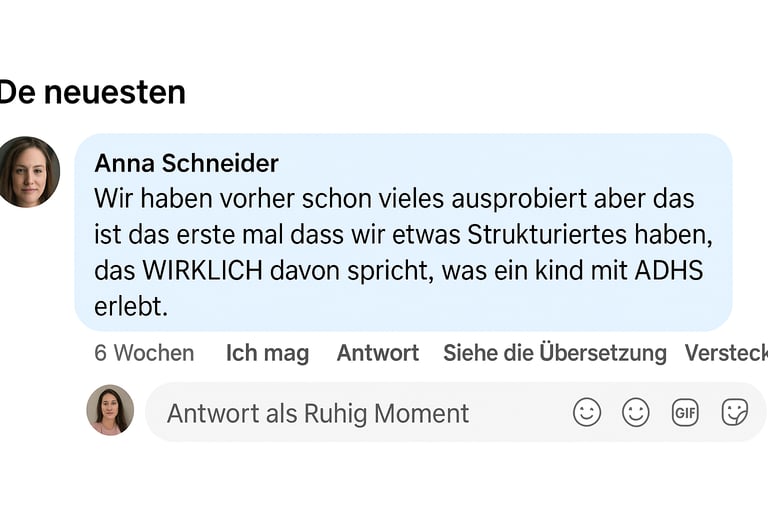This screenshot has height=505, width=768.
Task: Open the emoji picker left of the second smiley
Action: tap(587, 412)
